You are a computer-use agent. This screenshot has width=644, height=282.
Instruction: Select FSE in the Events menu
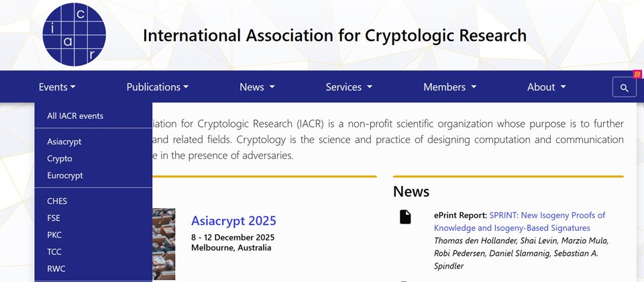coord(54,218)
